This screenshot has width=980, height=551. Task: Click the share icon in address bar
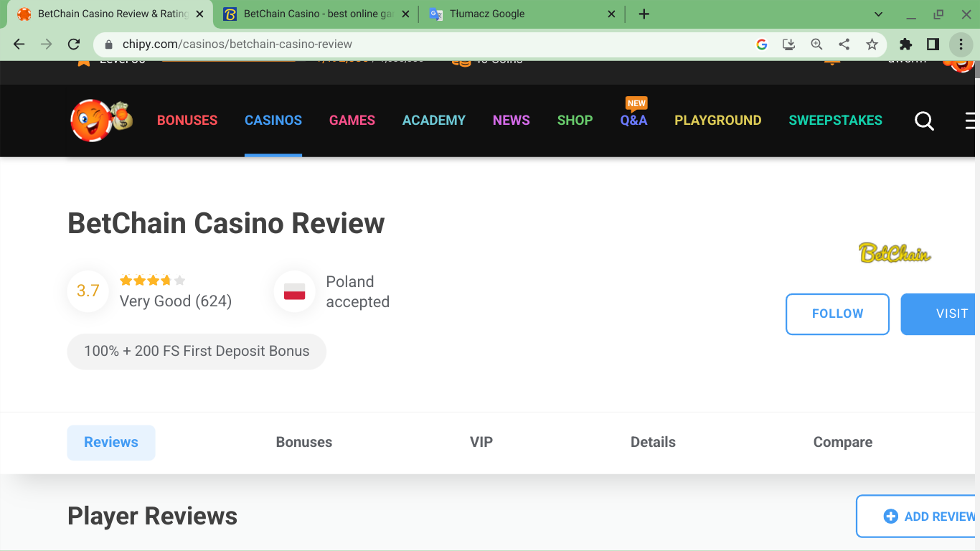point(844,44)
